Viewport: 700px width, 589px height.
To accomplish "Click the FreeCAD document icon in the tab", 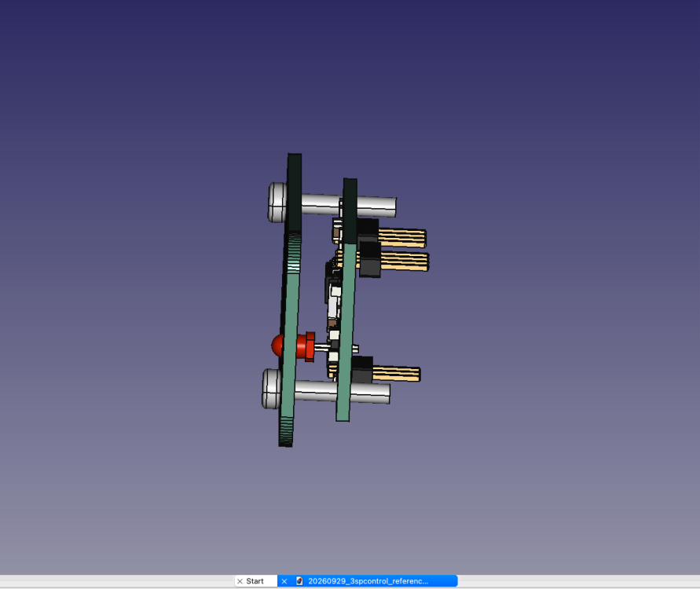I will [299, 581].
